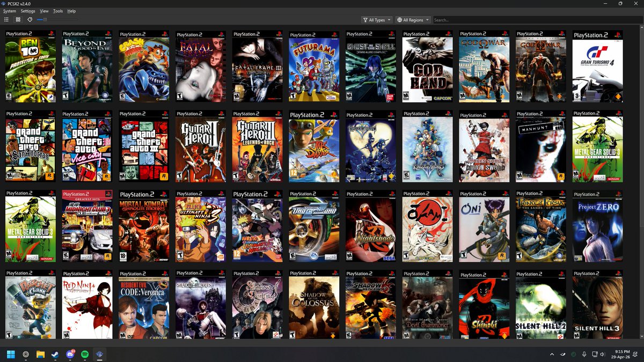
Task: Select the Naruto Ultimate Ninja 3 cover
Action: pos(201,226)
